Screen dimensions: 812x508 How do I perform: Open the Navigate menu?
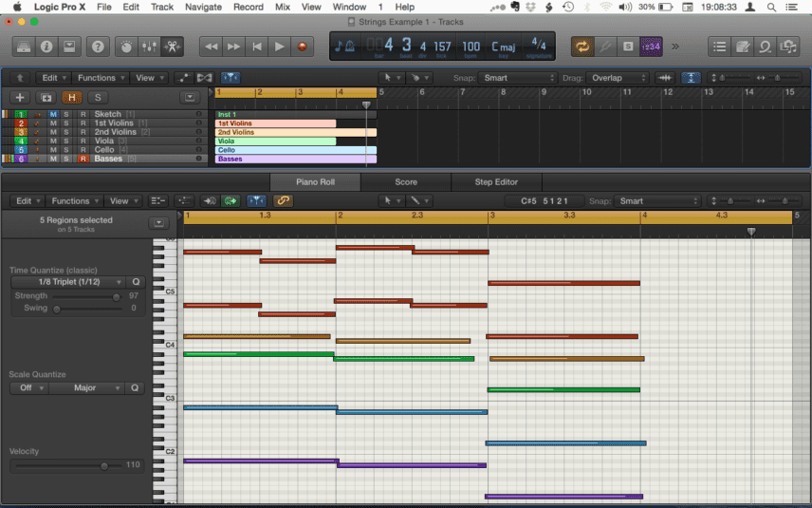tap(203, 7)
